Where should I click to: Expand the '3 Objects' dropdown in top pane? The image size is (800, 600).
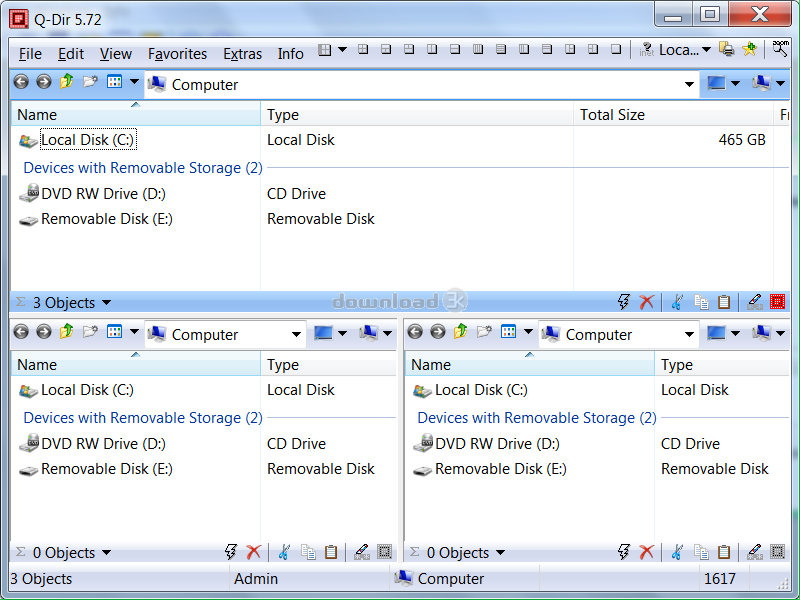(x=106, y=303)
